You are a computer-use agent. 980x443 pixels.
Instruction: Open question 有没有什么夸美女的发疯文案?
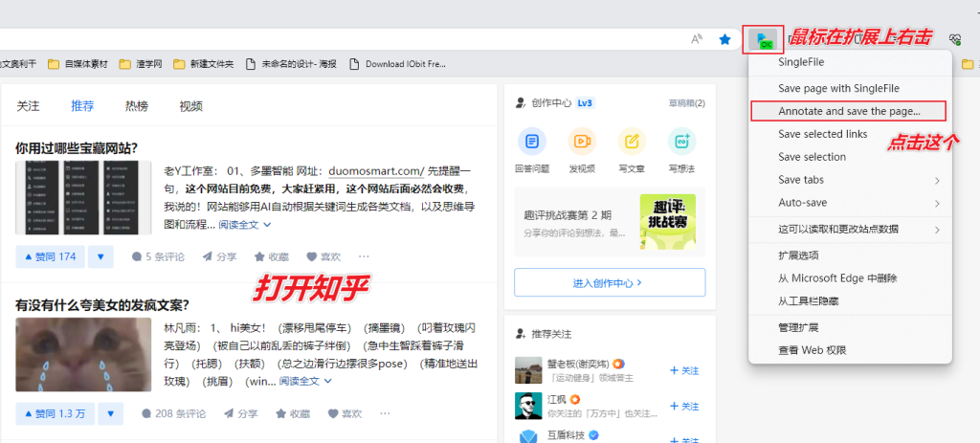tap(102, 305)
